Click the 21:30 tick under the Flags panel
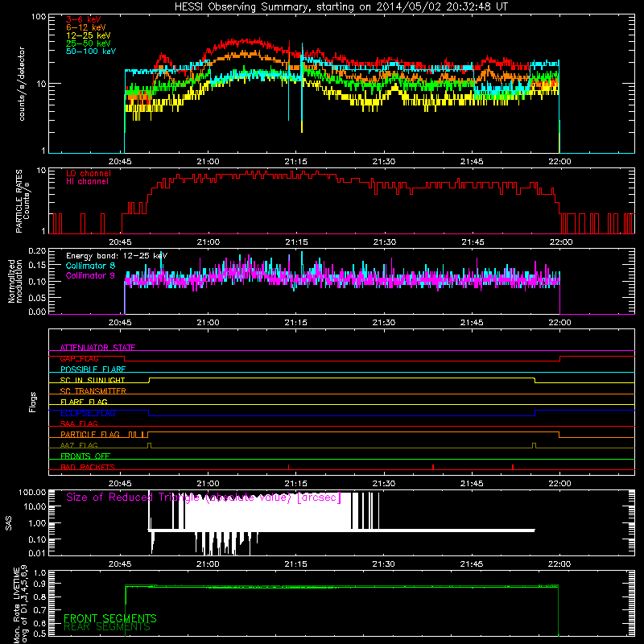The width and height of the screenshot is (644, 644). [384, 484]
